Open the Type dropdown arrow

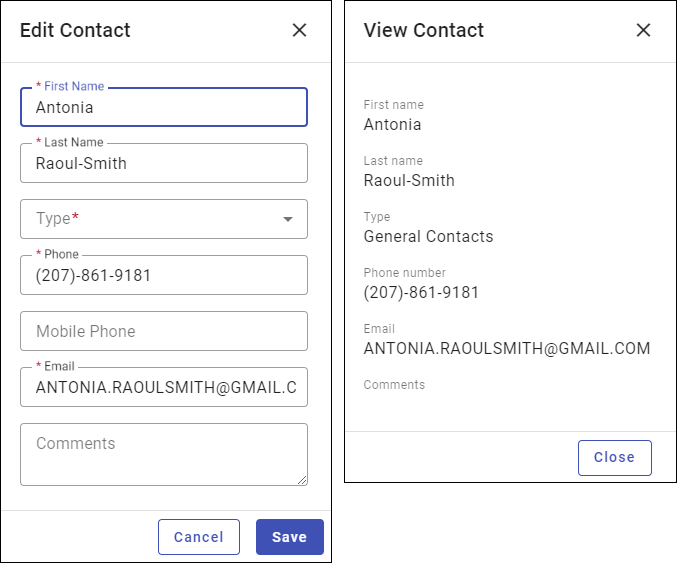point(288,219)
